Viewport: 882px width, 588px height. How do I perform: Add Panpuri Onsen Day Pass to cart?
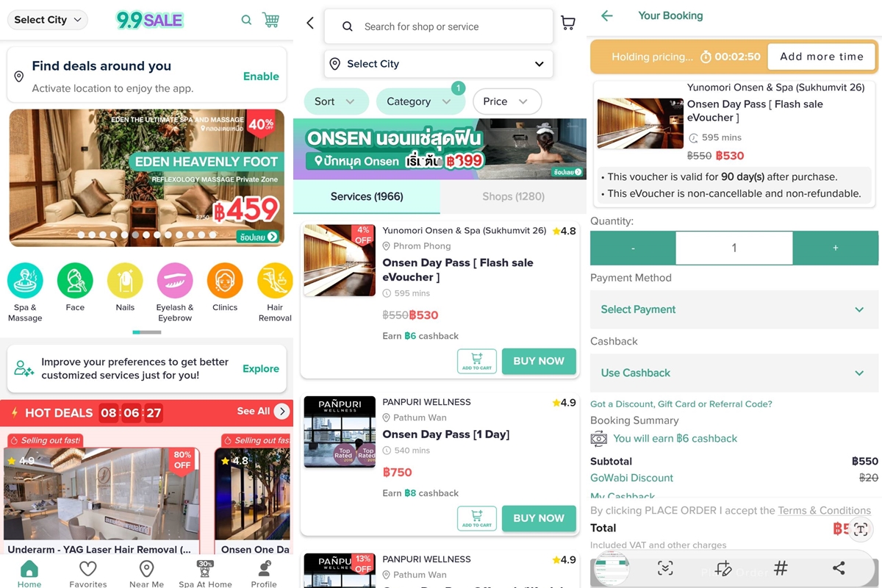click(477, 519)
